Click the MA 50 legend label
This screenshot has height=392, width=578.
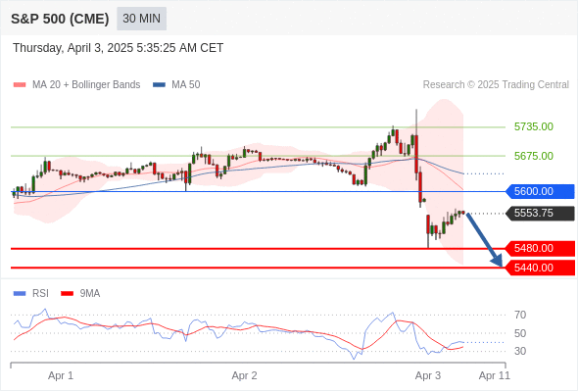pyautogui.click(x=186, y=85)
